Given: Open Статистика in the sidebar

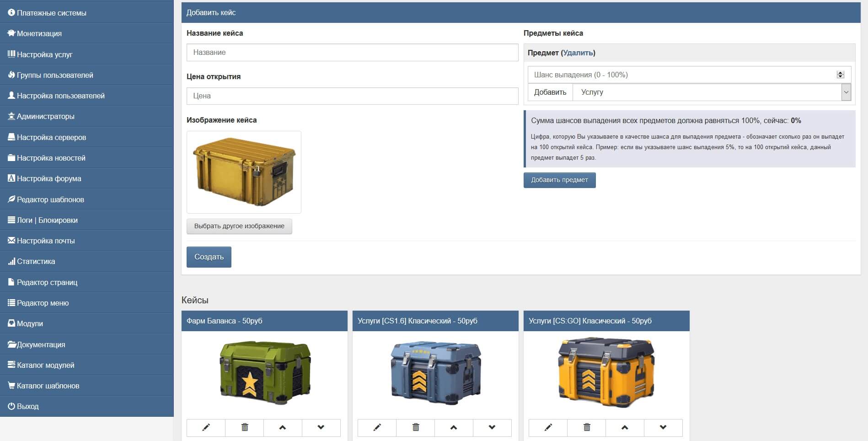Looking at the screenshot, I should pyautogui.click(x=36, y=261).
